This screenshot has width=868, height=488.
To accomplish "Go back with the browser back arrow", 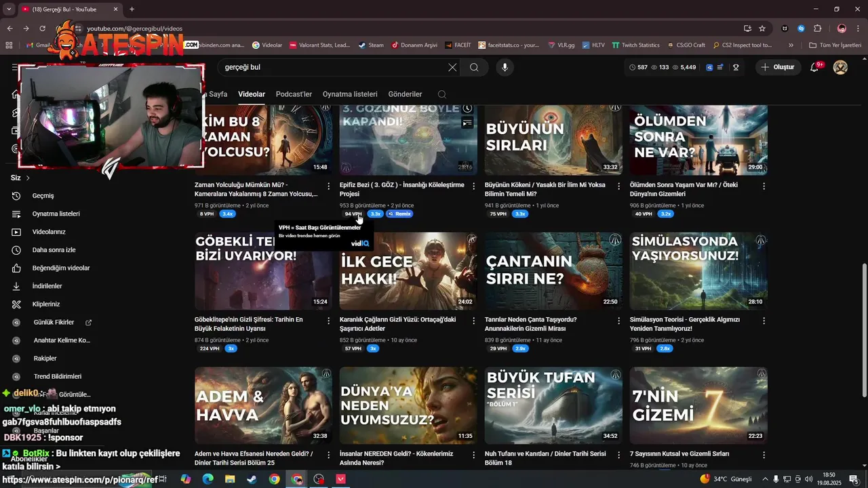I will coord(9,28).
